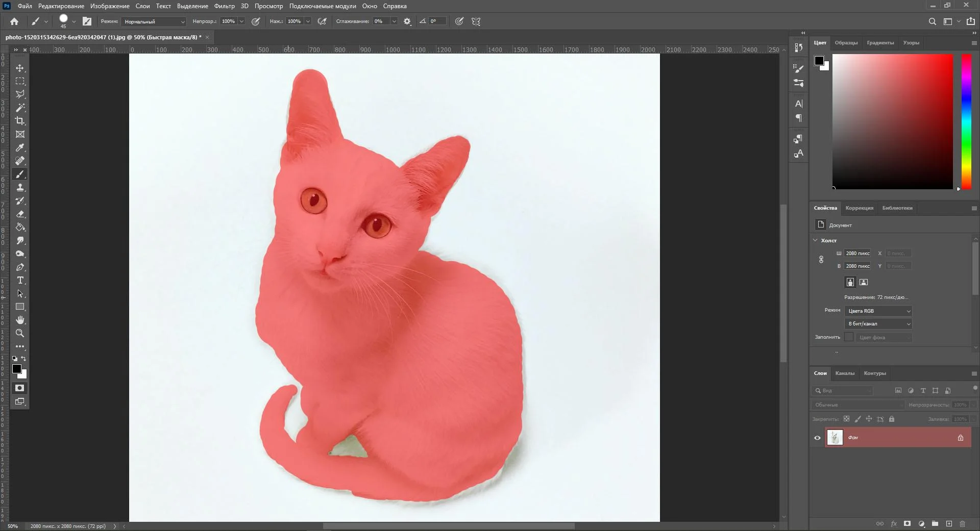Toggle pressure for opacity button
The width and height of the screenshot is (980, 531).
[x=256, y=21]
